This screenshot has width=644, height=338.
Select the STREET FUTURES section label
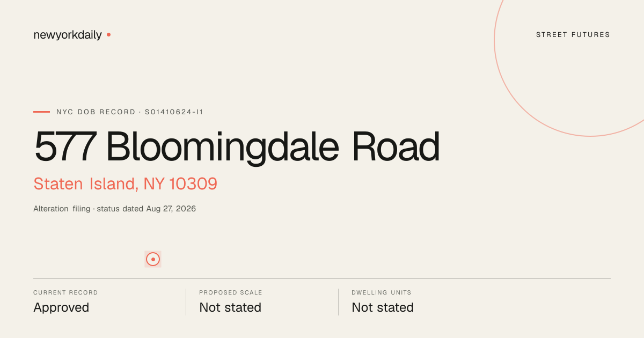pos(573,35)
